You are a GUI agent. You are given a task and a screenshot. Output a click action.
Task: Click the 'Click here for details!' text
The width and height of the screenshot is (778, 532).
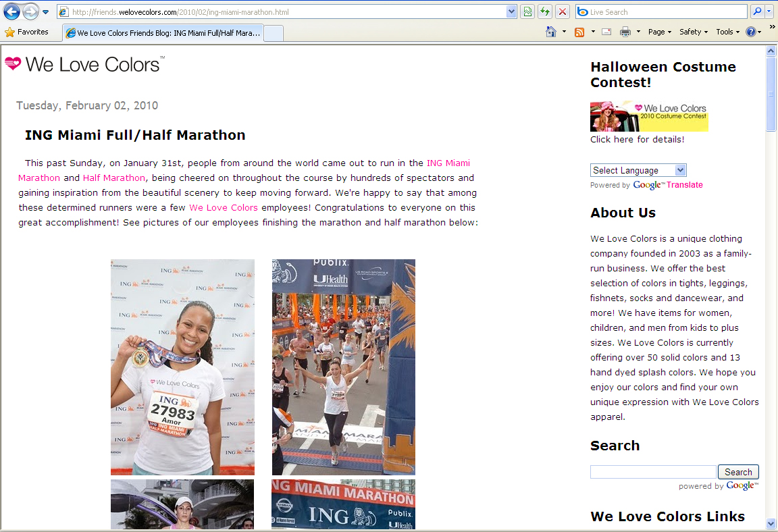point(637,139)
